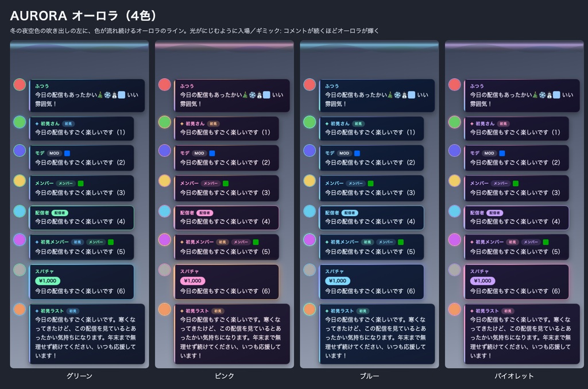Click the purple モデ avatar in the バイオレット column

(455, 151)
